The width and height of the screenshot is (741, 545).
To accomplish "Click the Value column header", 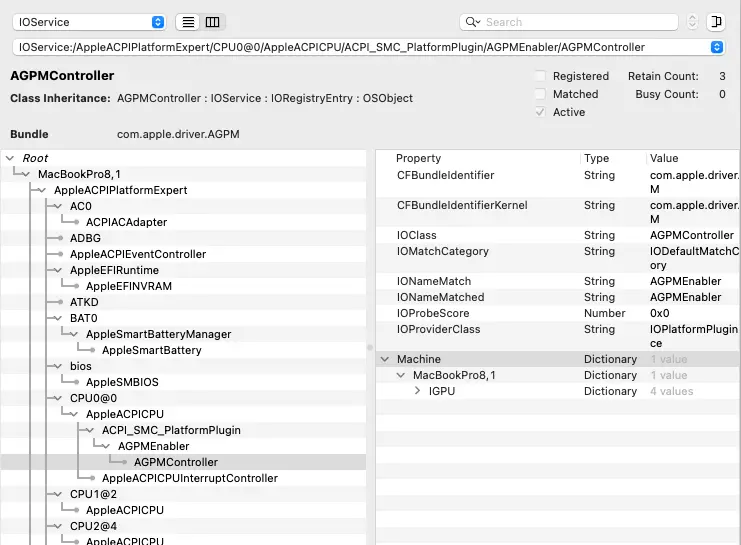I will 664,158.
